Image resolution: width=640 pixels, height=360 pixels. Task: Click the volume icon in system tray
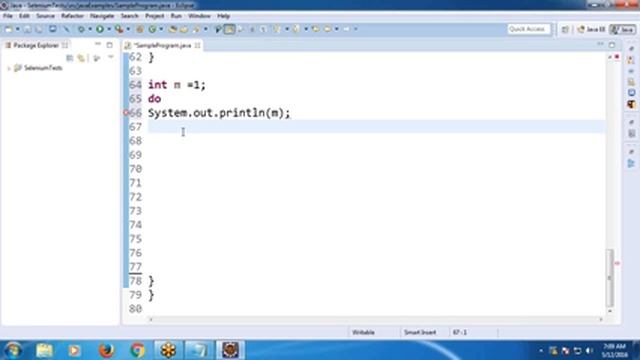coord(589,351)
